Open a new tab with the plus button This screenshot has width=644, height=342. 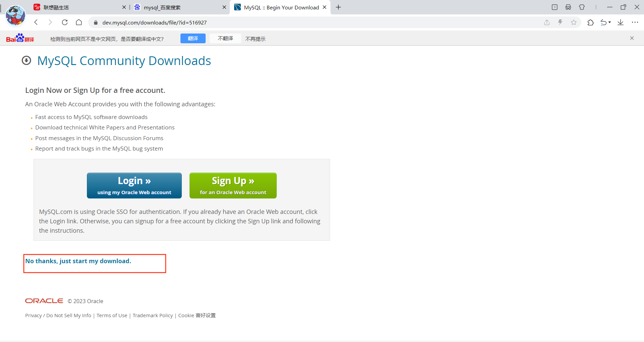point(338,7)
